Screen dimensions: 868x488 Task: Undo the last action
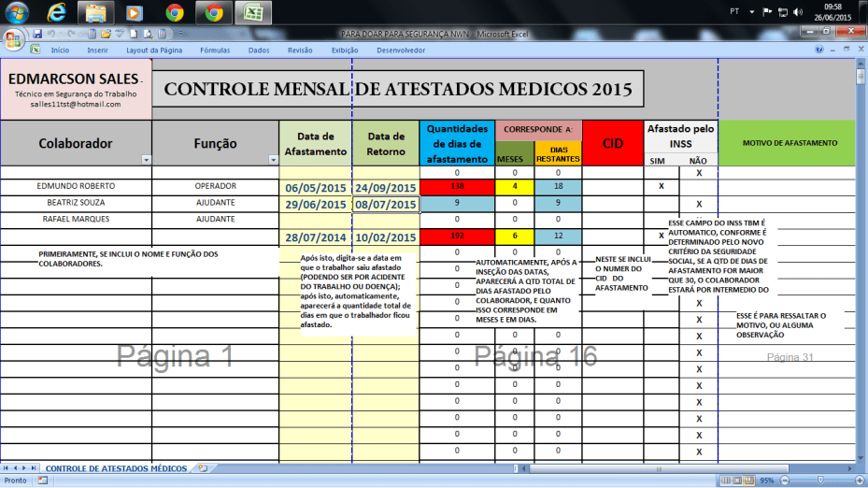coord(51,34)
